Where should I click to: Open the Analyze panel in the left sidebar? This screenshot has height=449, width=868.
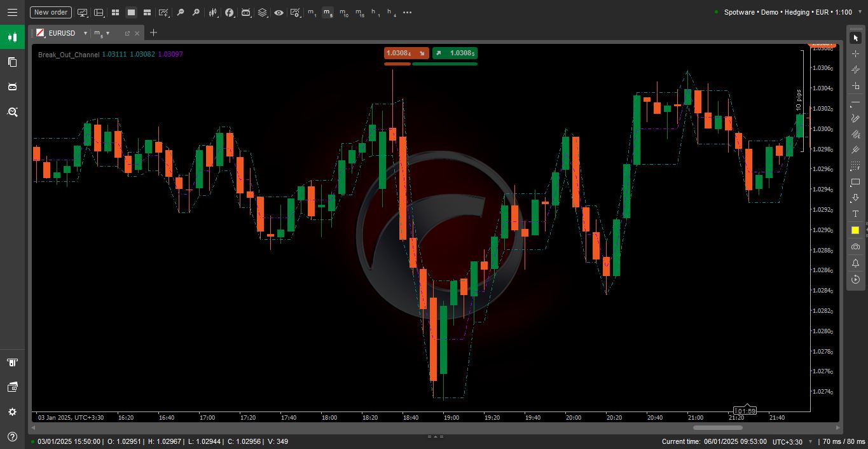pyautogui.click(x=12, y=112)
